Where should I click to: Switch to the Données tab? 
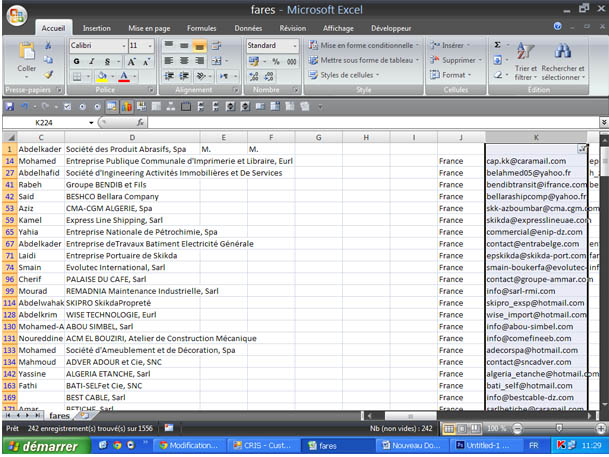click(x=248, y=28)
